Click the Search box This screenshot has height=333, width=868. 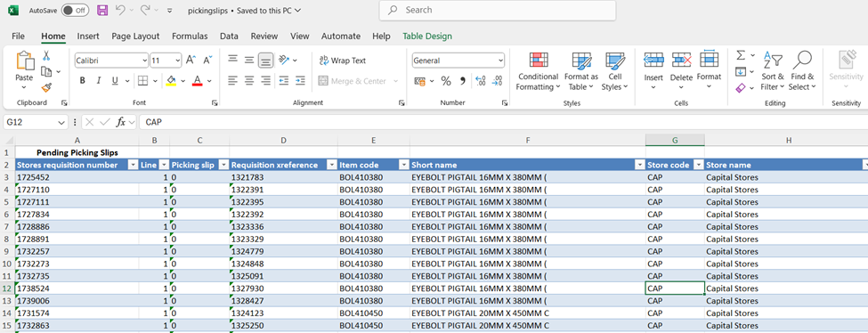click(497, 10)
